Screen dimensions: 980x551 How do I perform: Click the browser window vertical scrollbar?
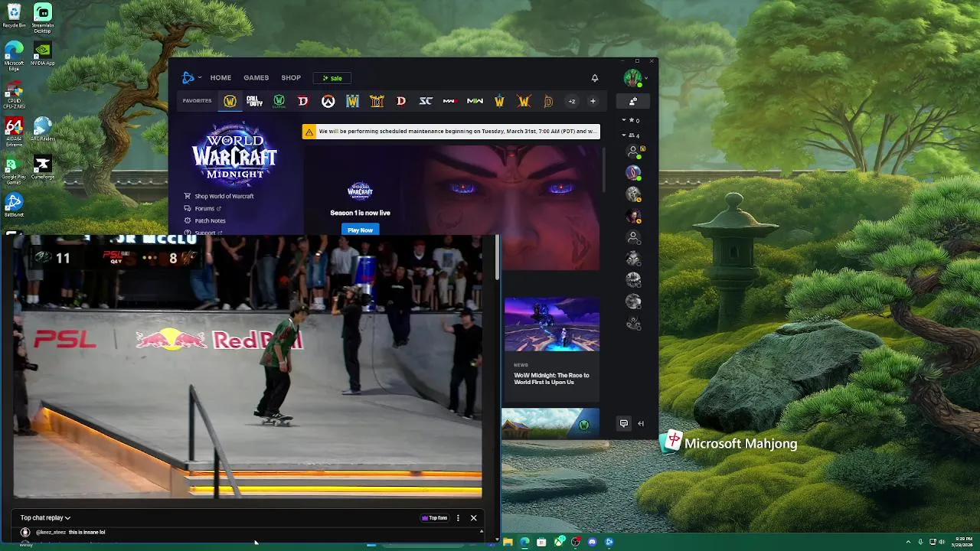click(498, 257)
